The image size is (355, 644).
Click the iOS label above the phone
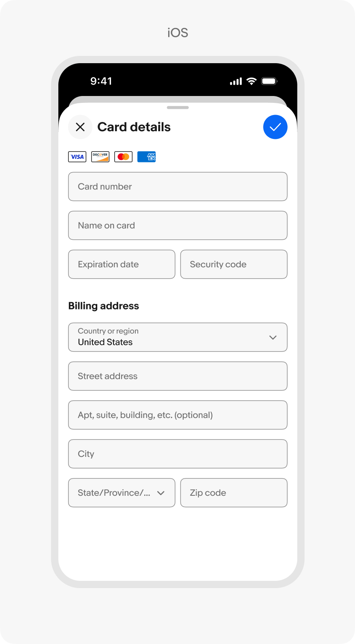(x=178, y=33)
